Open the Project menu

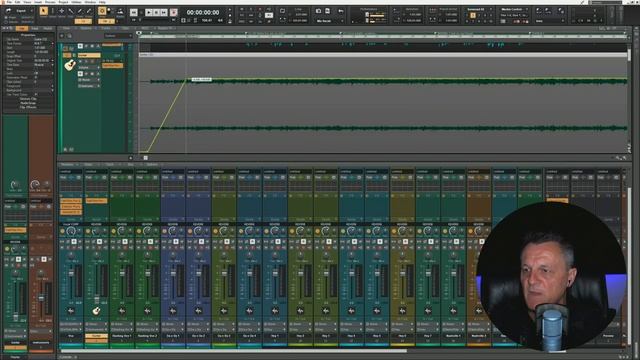tap(63, 2)
